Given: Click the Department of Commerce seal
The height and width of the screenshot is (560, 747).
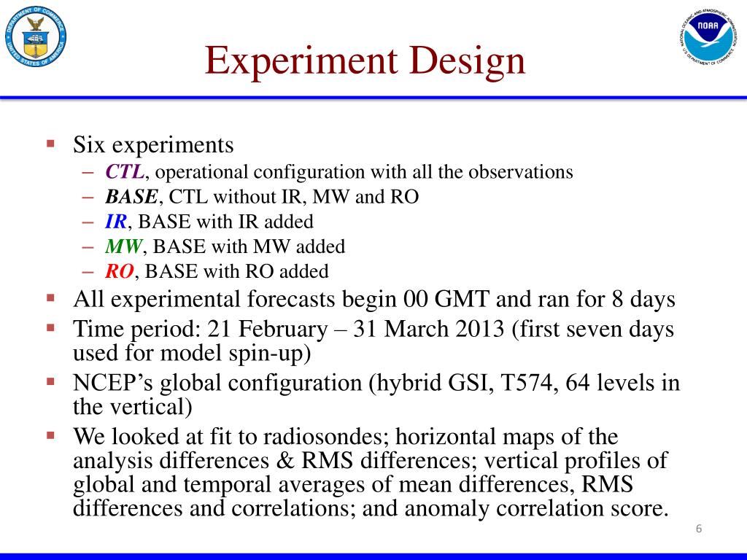Looking at the screenshot, I should pyautogui.click(x=36, y=36).
